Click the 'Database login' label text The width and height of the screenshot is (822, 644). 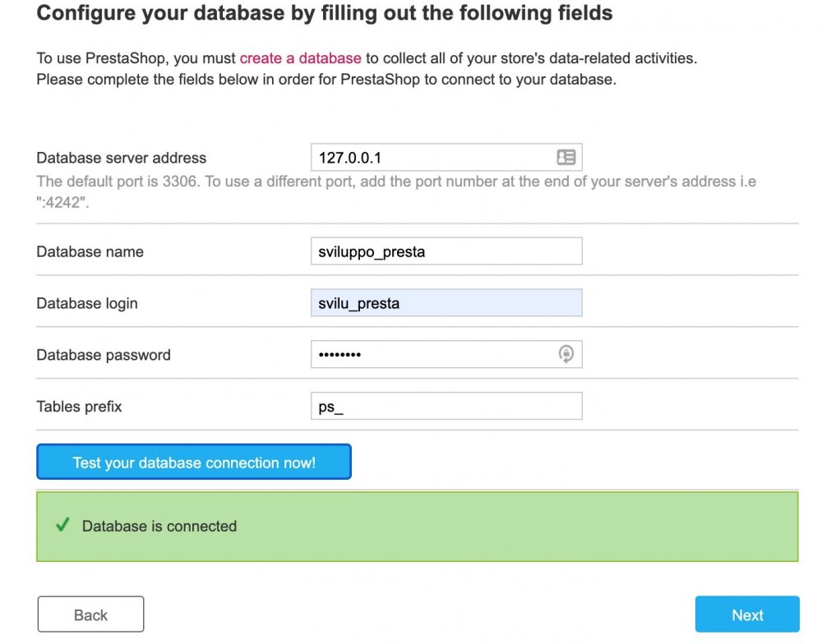click(87, 303)
